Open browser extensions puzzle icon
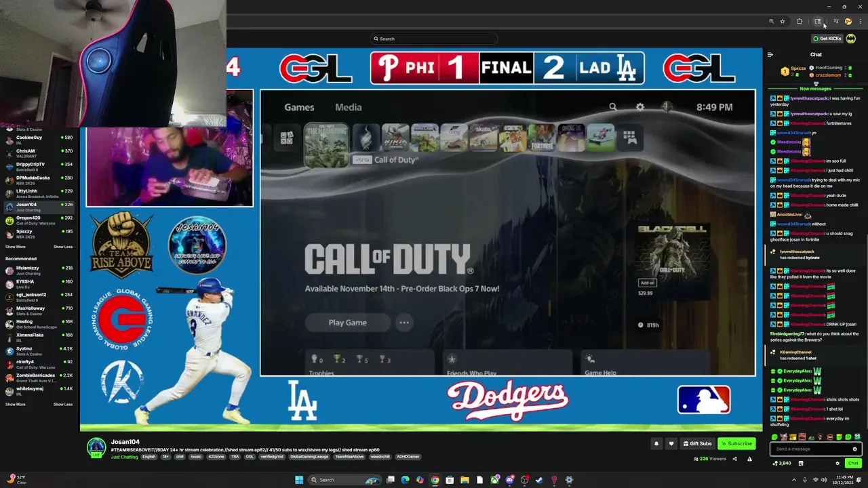The height and width of the screenshot is (488, 868). (800, 22)
